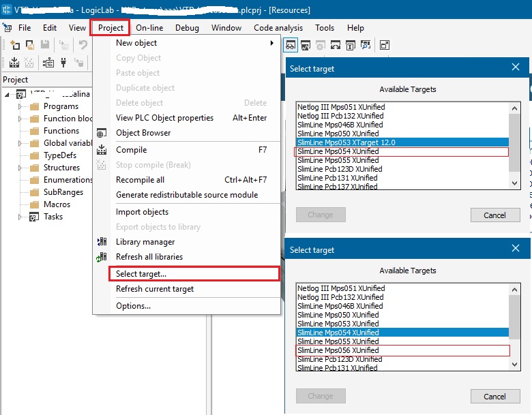532x415 pixels.
Task: Expand the Function blocks folder
Action: coord(20,119)
